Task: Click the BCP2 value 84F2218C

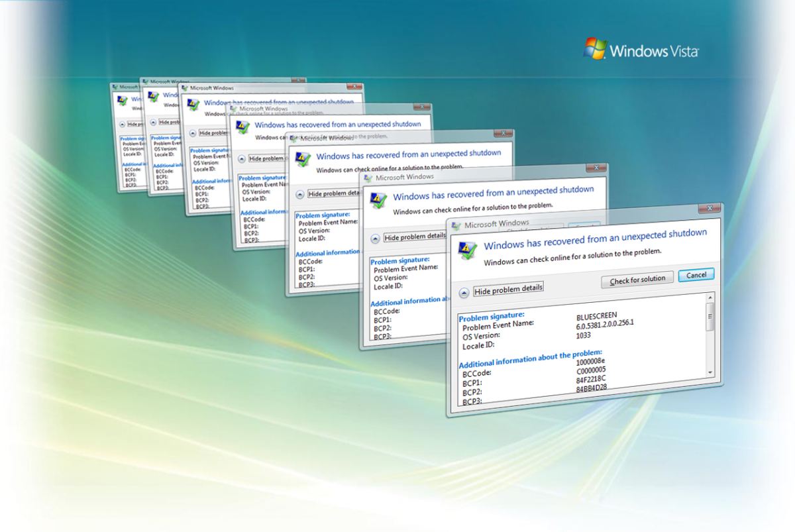Action: (592, 378)
